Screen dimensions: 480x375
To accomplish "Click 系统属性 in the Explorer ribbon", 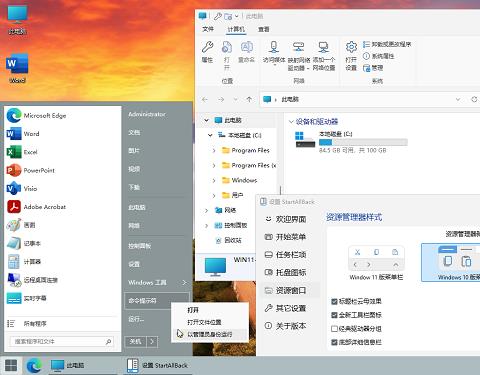I will (378, 56).
